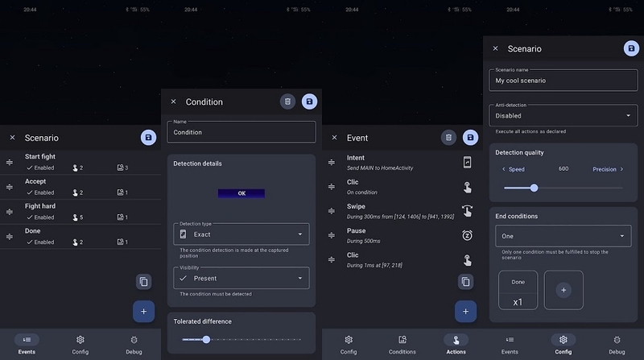Grab the reorder handle of Accept event
Viewport: 644px width, 360px height.
pos(10,187)
